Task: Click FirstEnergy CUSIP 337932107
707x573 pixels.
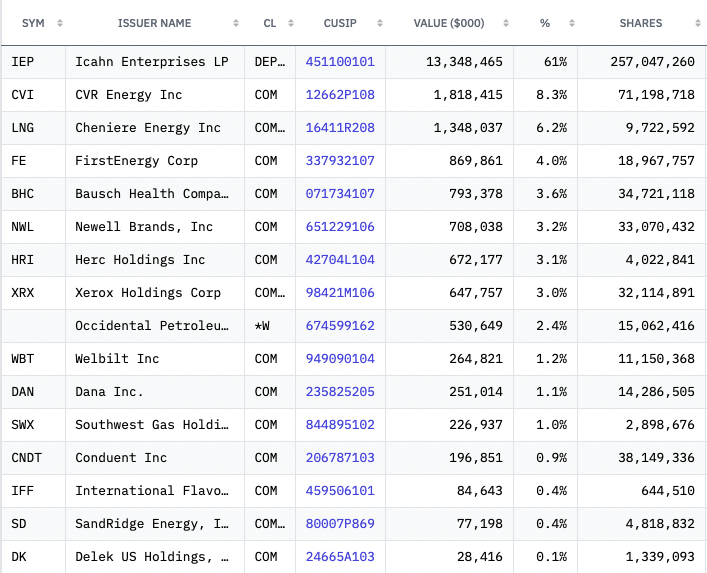Action: pyautogui.click(x=340, y=161)
